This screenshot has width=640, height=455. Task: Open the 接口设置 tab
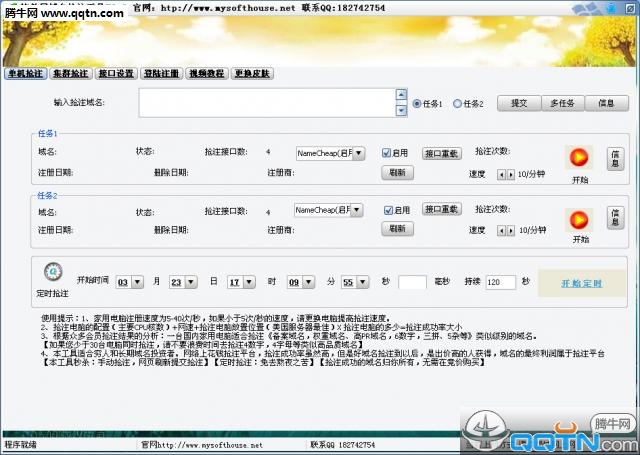(x=116, y=73)
